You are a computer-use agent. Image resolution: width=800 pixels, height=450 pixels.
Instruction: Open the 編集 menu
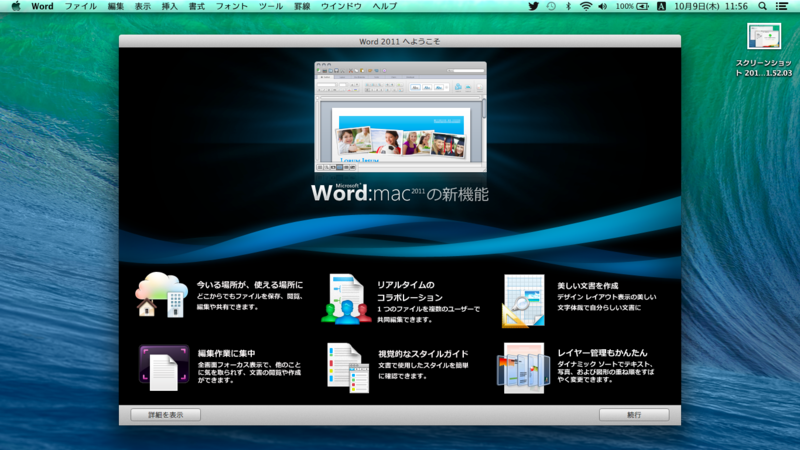point(116,6)
